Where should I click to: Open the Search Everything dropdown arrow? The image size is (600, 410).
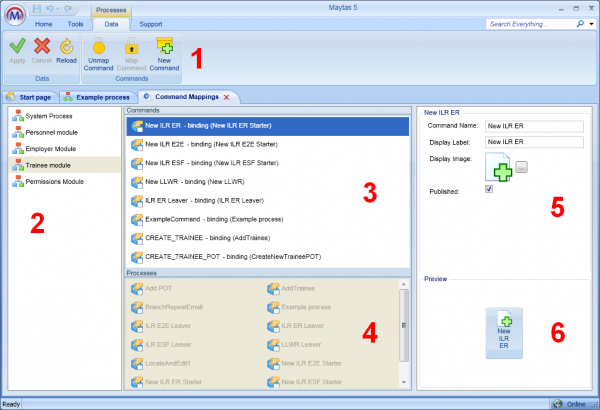pos(590,22)
